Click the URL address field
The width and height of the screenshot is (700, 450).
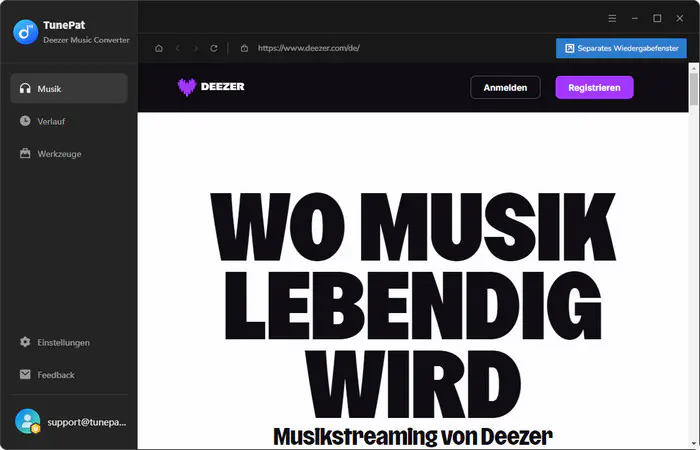click(309, 48)
